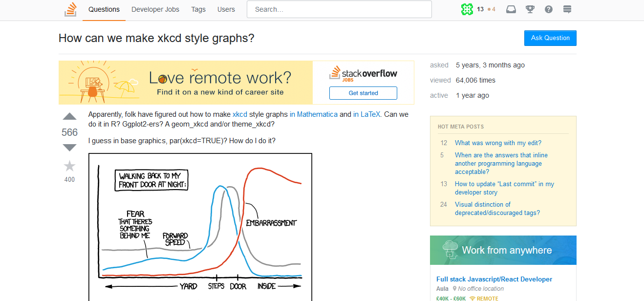Open 'What was wrong with my edit?' post
The image size is (644, 301).
[498, 143]
